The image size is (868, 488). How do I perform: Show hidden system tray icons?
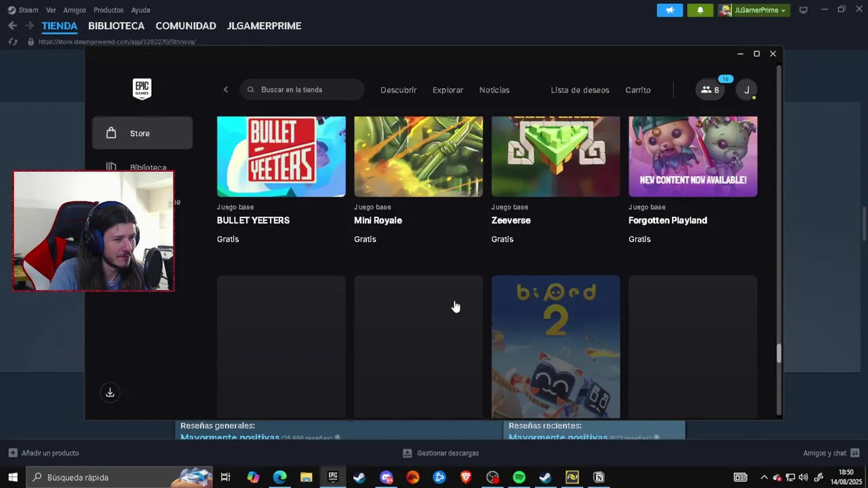click(x=764, y=477)
